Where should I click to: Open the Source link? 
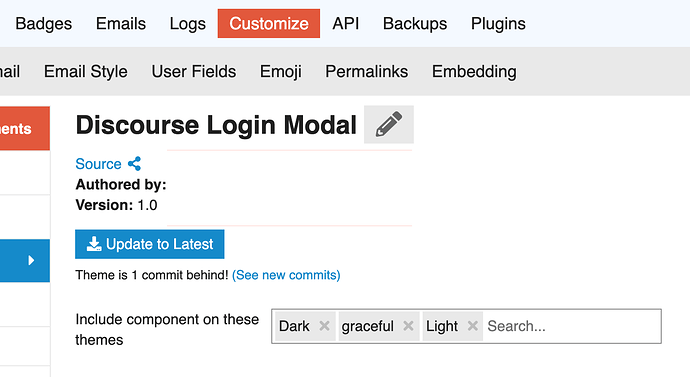coord(98,164)
